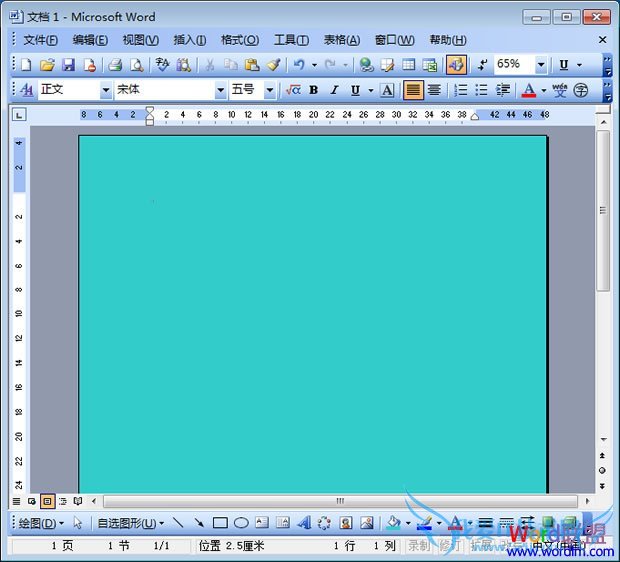The width and height of the screenshot is (620, 562).
Task: Select the Oval drawing tool
Action: coord(241,523)
